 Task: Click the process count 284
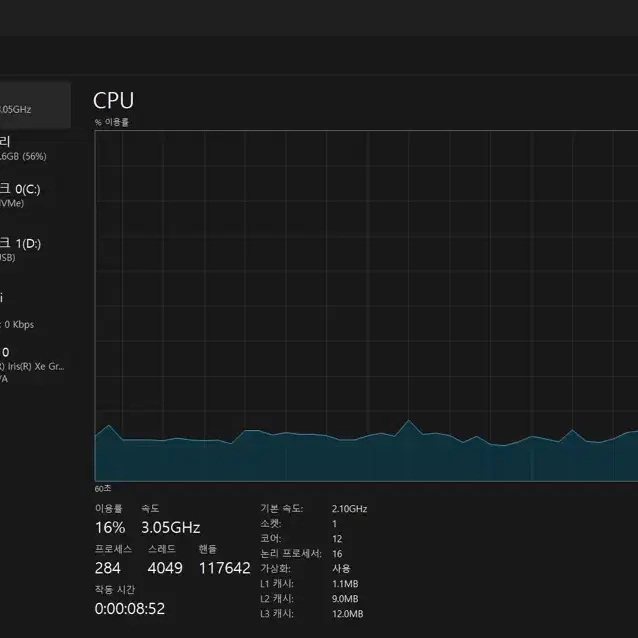pos(108,568)
